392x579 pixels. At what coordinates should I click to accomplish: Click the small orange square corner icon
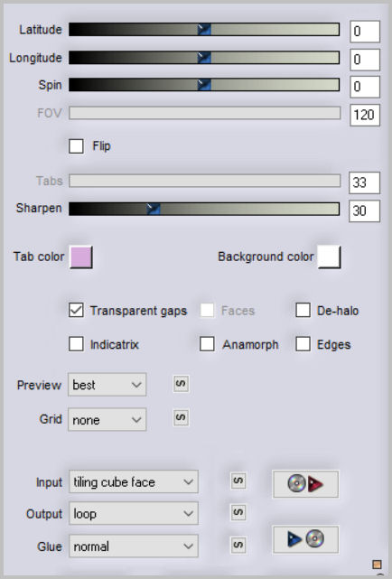pyautogui.click(x=377, y=565)
